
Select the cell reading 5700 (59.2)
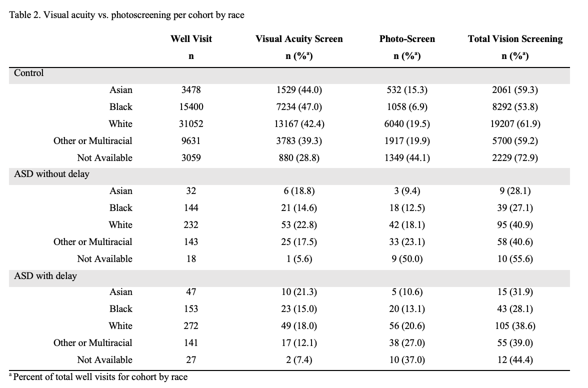click(x=515, y=141)
